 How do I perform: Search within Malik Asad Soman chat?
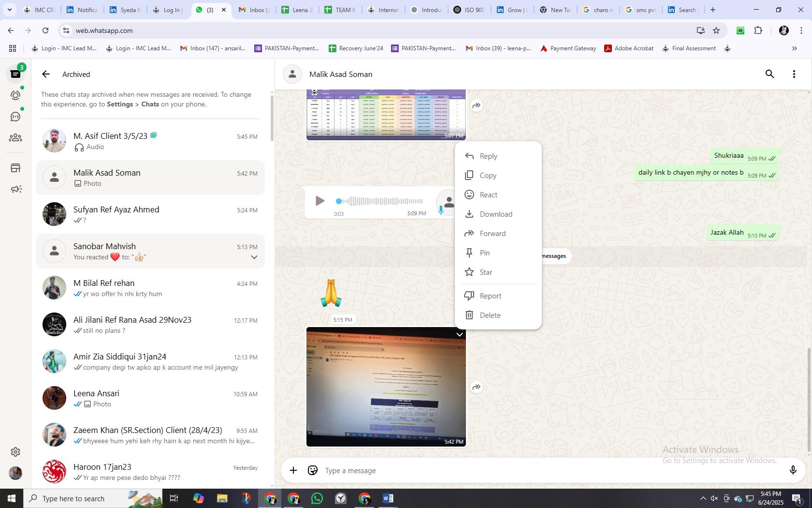coord(769,74)
